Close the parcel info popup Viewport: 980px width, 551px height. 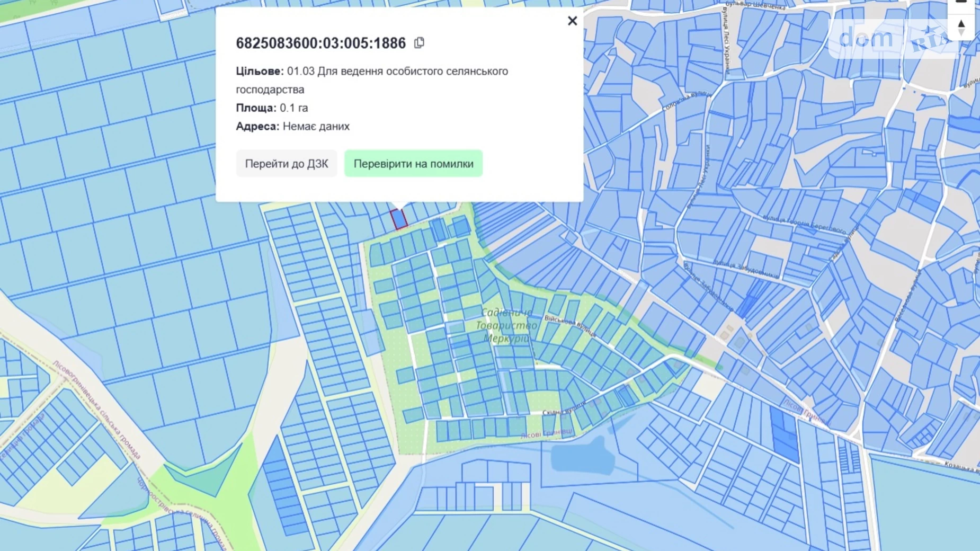572,21
